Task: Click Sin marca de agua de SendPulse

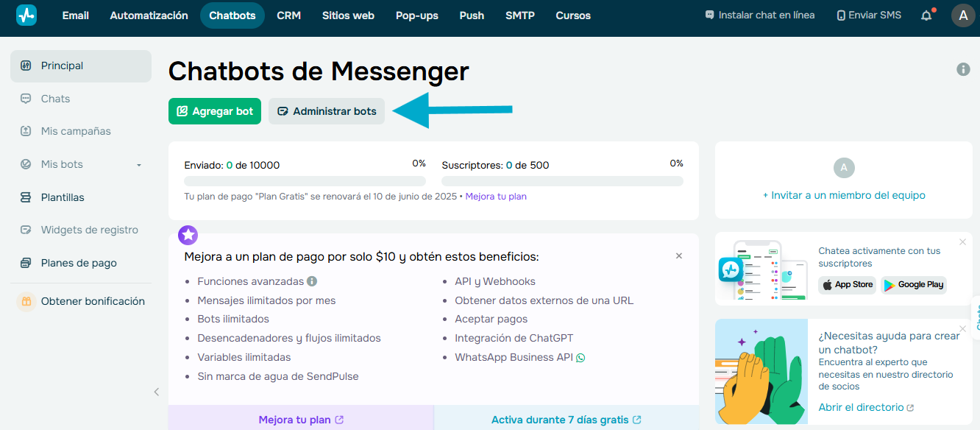Action: (278, 376)
